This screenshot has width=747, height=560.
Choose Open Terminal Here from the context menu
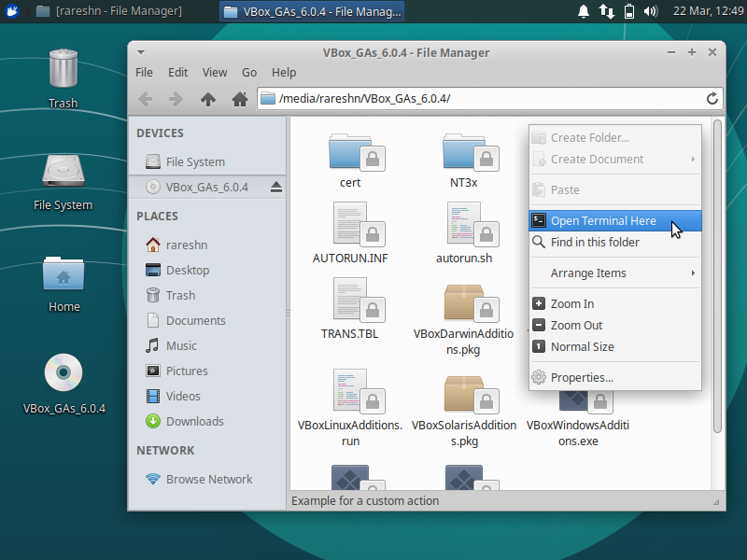pyautogui.click(x=603, y=221)
